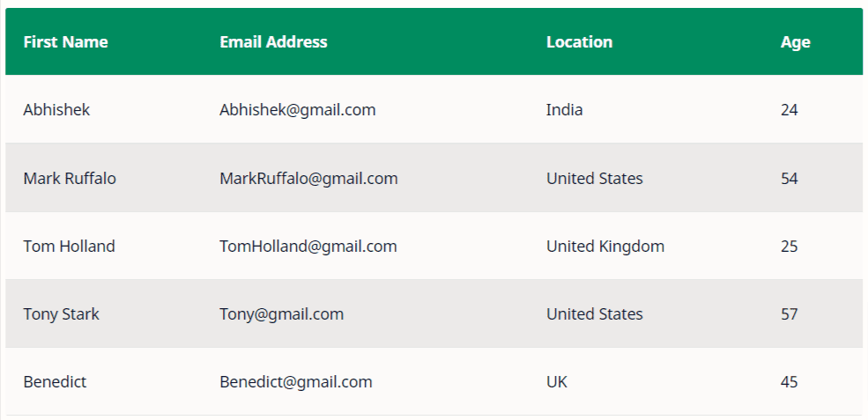Select the Benedict name cell
The width and height of the screenshot is (868, 420).
55,382
